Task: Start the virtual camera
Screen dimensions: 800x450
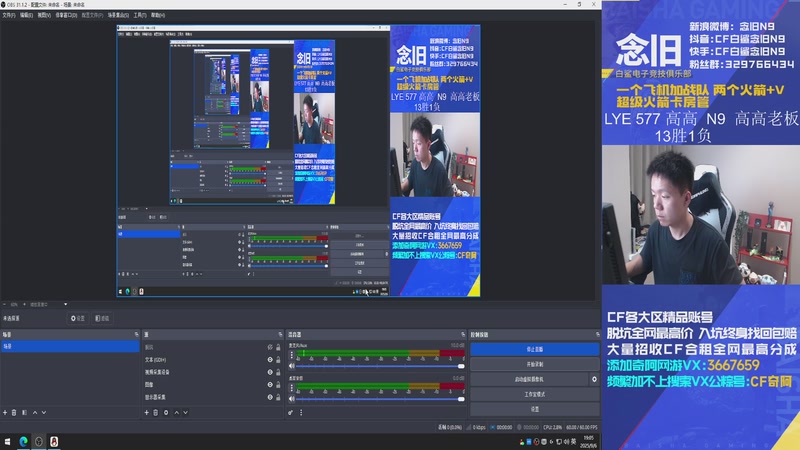Action: [x=530, y=379]
